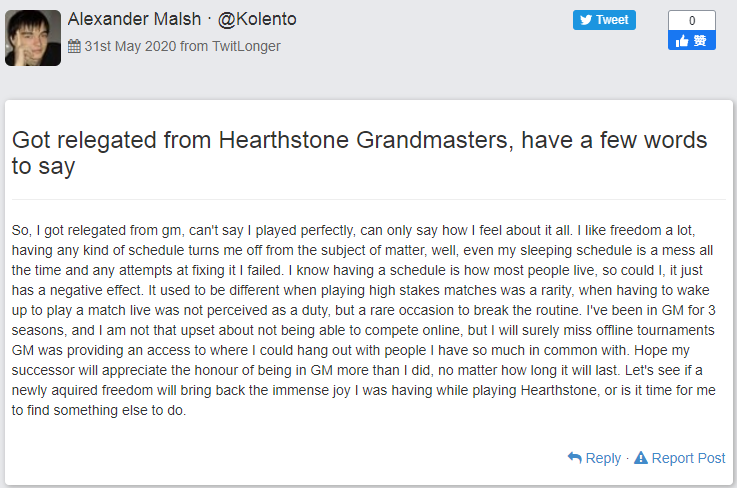
Task: Click the reply arrow icon
Action: (574, 458)
